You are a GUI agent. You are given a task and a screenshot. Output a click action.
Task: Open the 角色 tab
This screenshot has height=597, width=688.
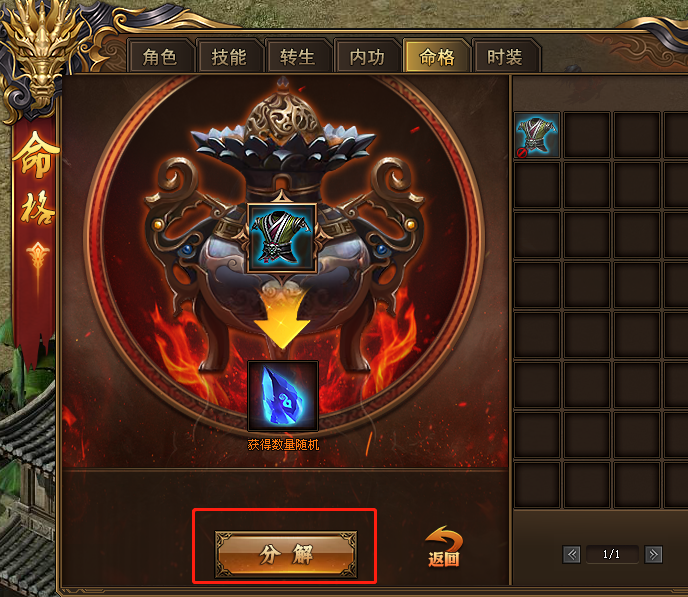(160, 57)
